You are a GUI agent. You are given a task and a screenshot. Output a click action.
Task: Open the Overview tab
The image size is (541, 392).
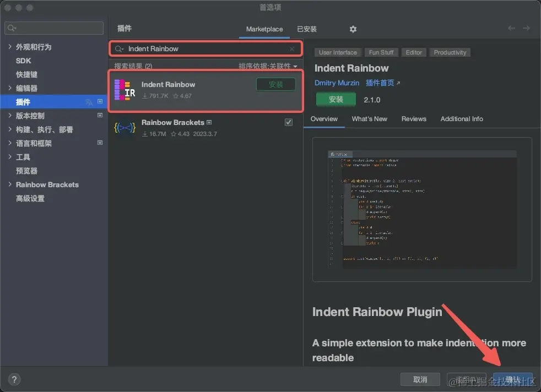point(324,119)
